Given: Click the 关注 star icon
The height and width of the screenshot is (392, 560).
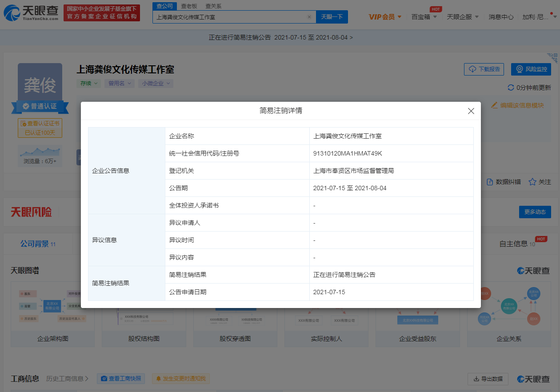Looking at the screenshot, I should [532, 182].
